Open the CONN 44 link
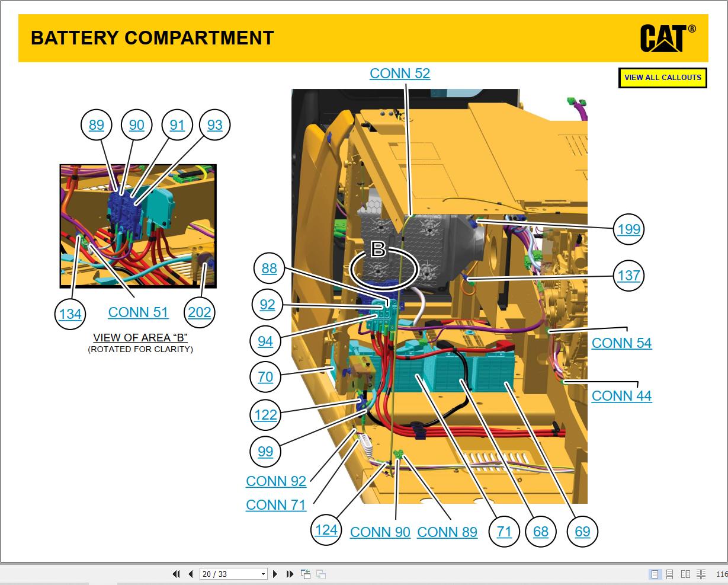 pos(621,396)
